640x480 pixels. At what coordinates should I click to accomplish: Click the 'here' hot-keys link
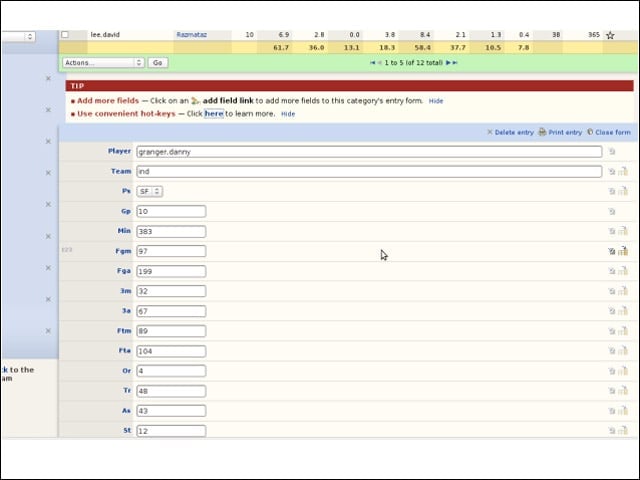[213, 113]
